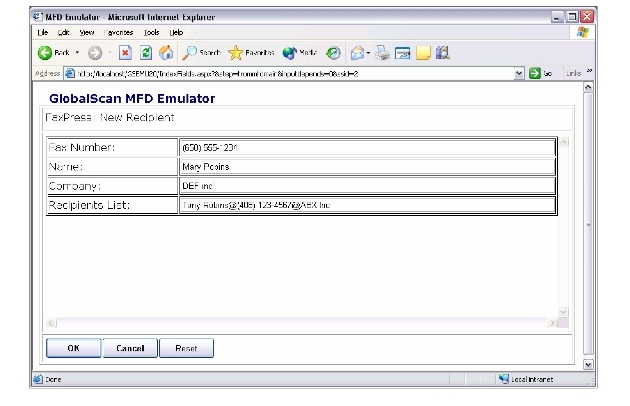Click the IE icon in title bar

(x=38, y=17)
